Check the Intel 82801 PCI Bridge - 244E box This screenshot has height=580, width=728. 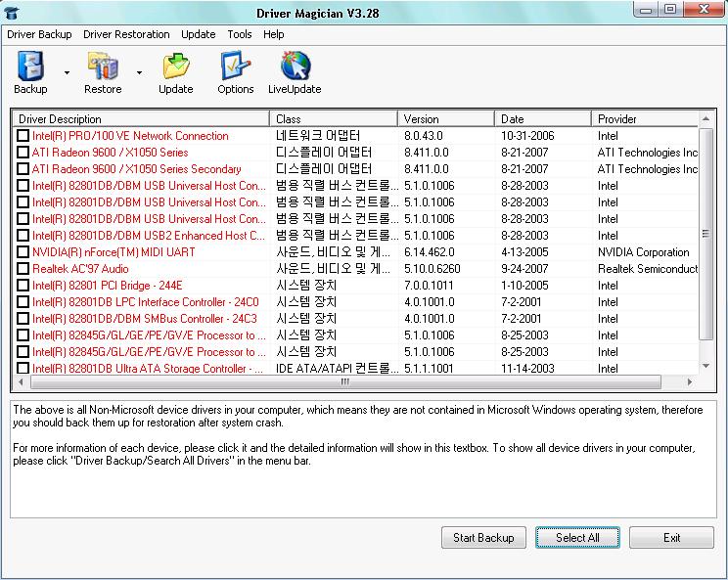point(23,286)
